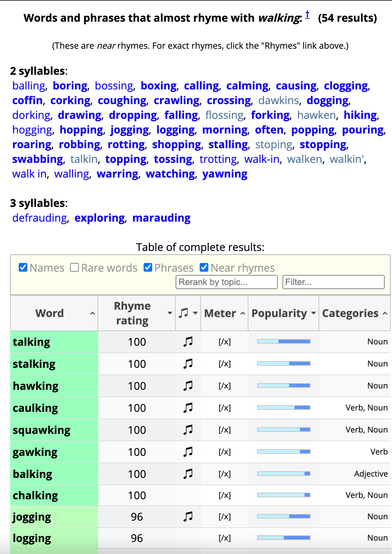
Task: Select the 'chalking' table entry
Action: [x=35, y=496]
